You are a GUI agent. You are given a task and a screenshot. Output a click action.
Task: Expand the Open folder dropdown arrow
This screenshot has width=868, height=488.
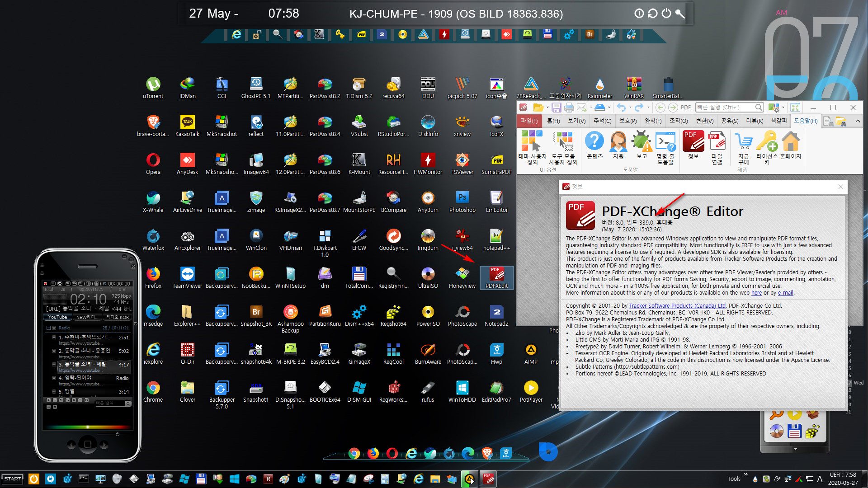click(x=547, y=108)
